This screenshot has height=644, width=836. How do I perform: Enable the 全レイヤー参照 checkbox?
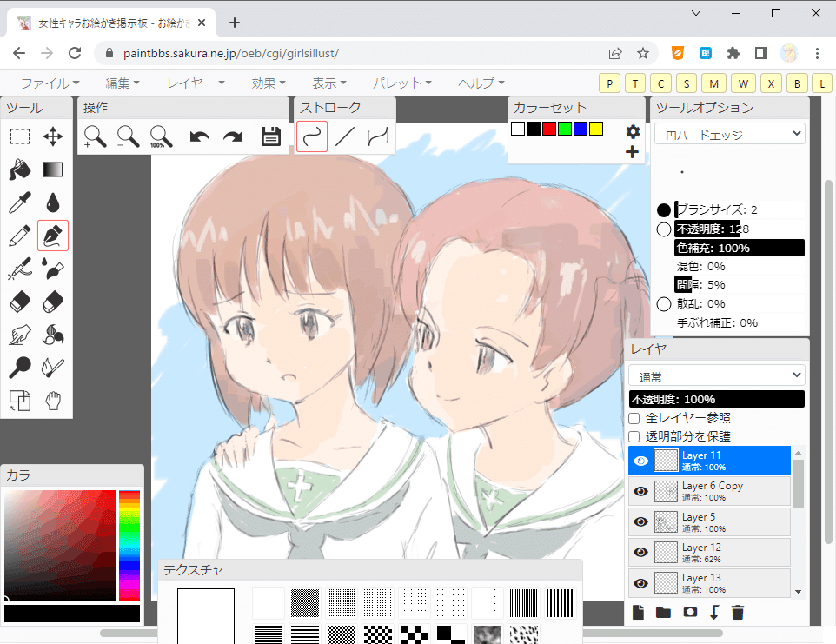(634, 419)
